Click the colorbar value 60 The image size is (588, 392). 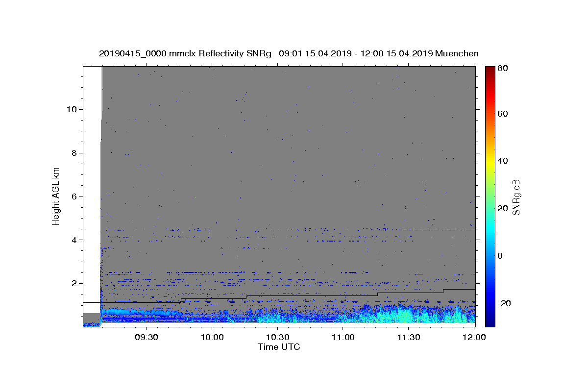point(502,114)
